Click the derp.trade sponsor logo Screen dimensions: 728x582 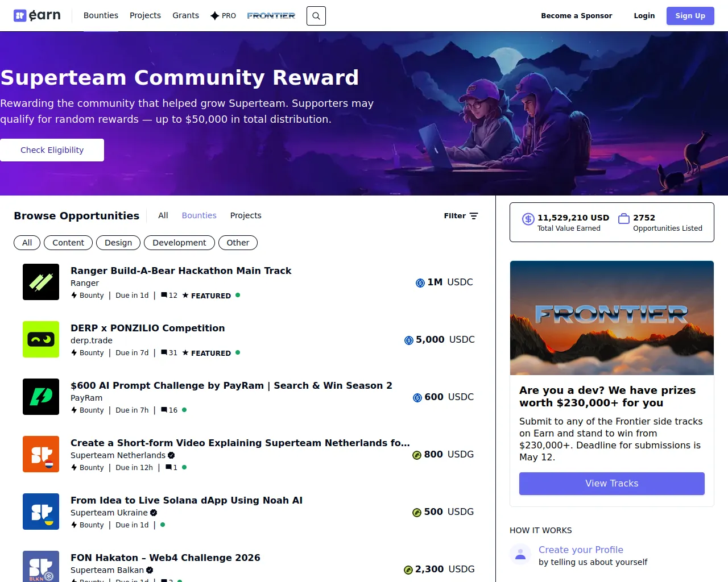[x=41, y=339]
